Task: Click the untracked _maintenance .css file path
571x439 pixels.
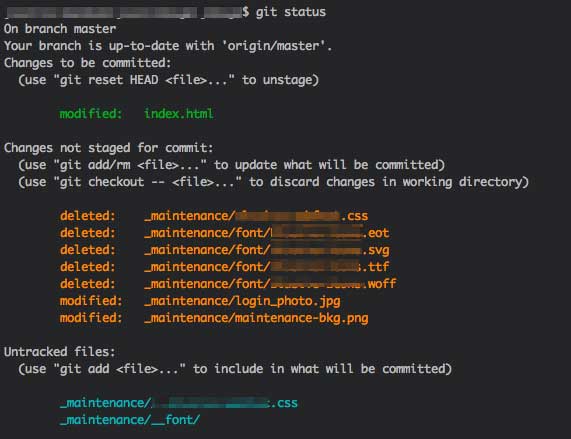Action: [x=179, y=403]
